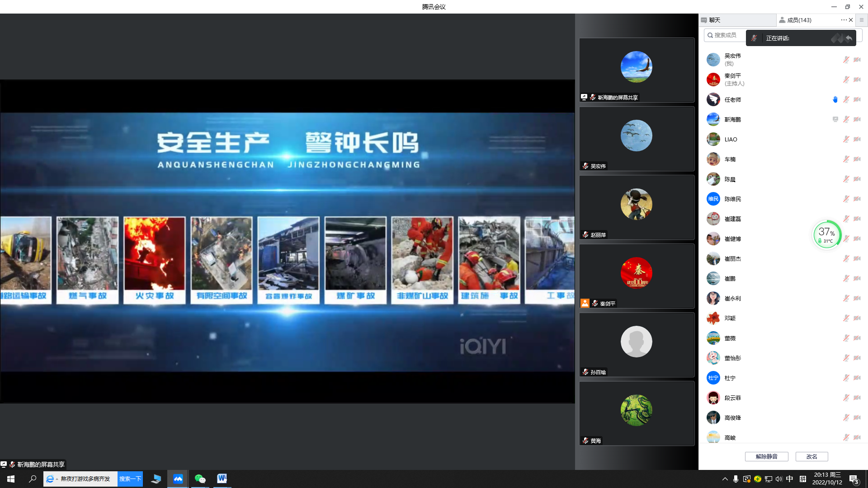Click the return arrow in speaking bar

(849, 38)
